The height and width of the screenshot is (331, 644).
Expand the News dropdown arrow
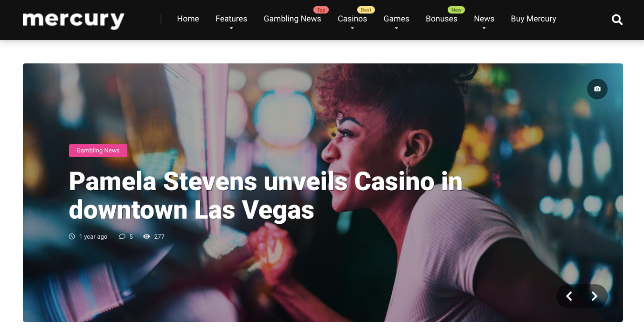(484, 28)
